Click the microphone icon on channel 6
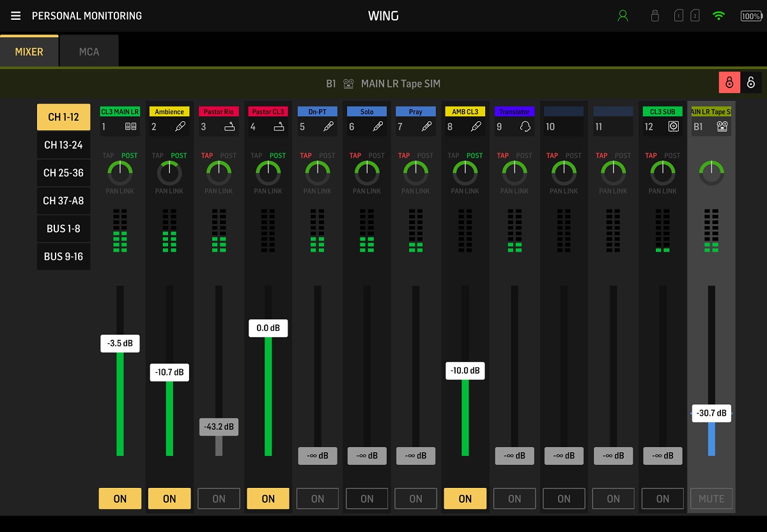The image size is (767, 532). point(378,126)
